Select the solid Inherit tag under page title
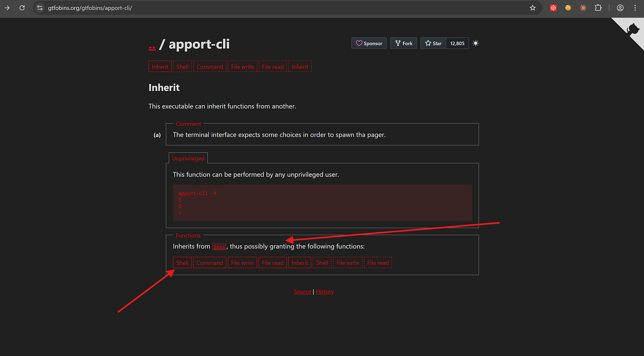This screenshot has height=356, width=644. pos(160,67)
